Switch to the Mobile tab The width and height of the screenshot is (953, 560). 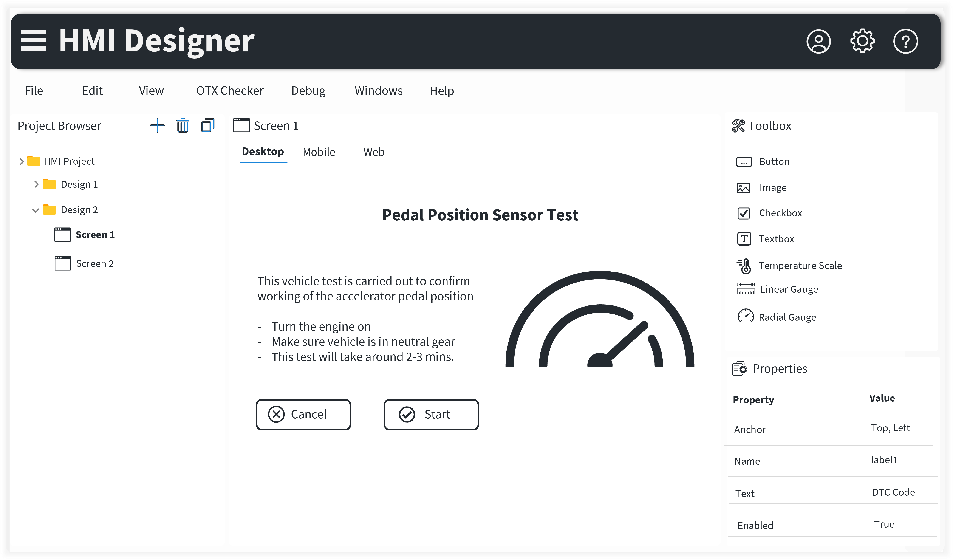(319, 152)
